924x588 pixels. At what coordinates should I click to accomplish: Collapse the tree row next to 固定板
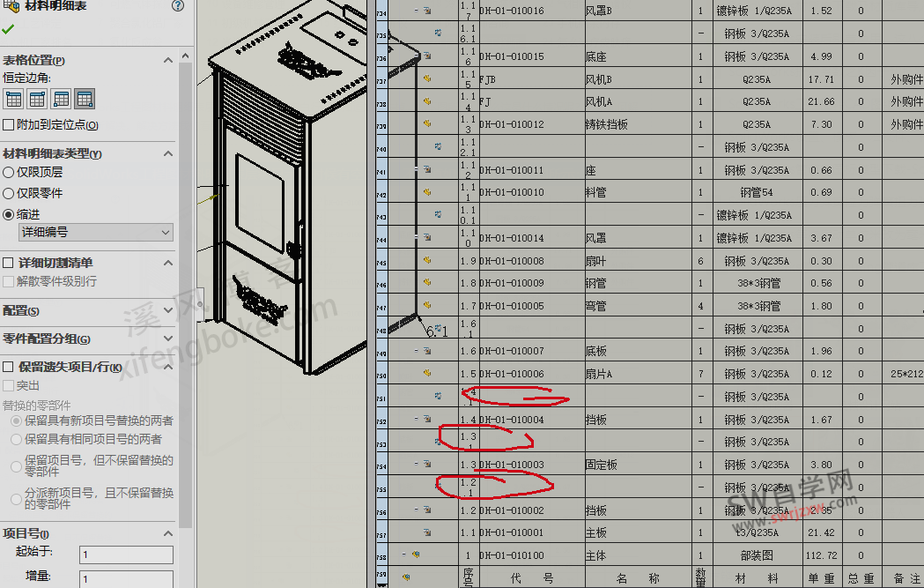point(417,464)
